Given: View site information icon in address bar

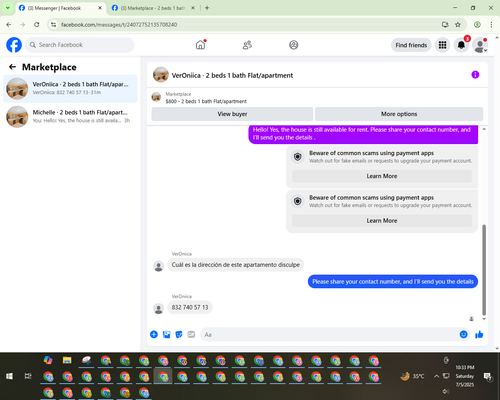Looking at the screenshot, I should (53, 24).
